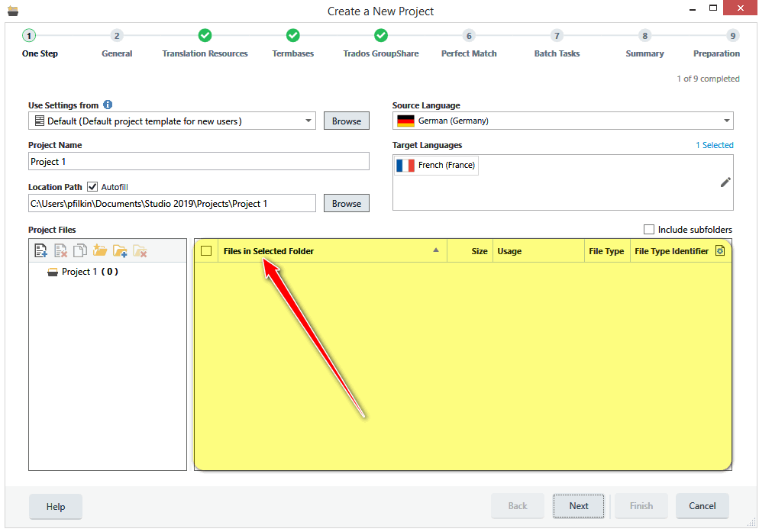
Task: Click the step 1 circle icon
Action: 29,35
